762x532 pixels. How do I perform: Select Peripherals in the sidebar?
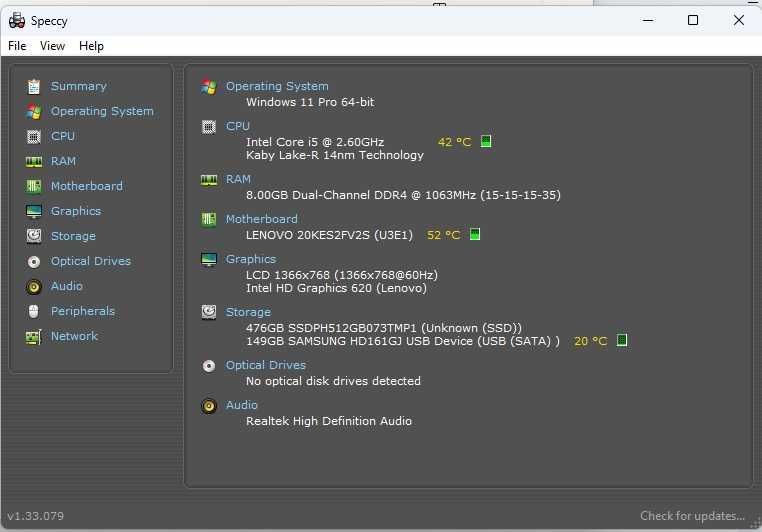(x=83, y=311)
